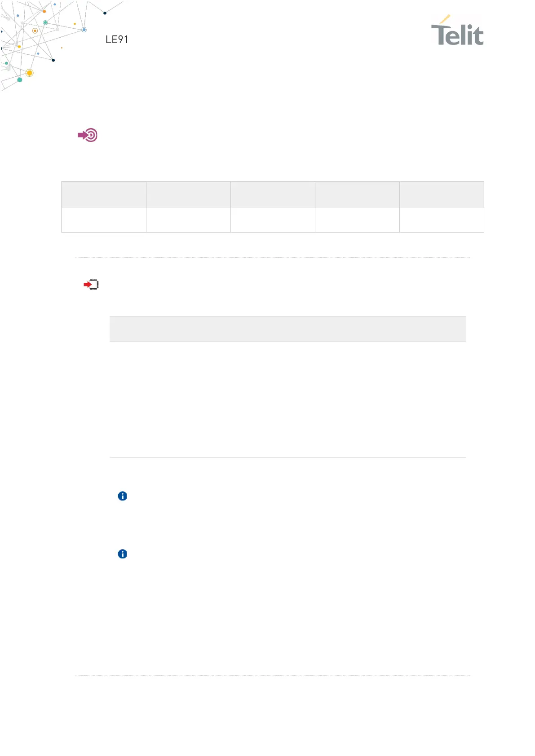Click the lower blue info icon

click(122, 554)
